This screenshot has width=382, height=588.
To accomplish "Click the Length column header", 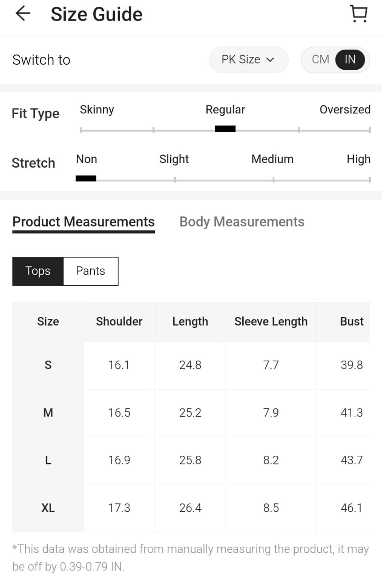I will click(x=190, y=322).
